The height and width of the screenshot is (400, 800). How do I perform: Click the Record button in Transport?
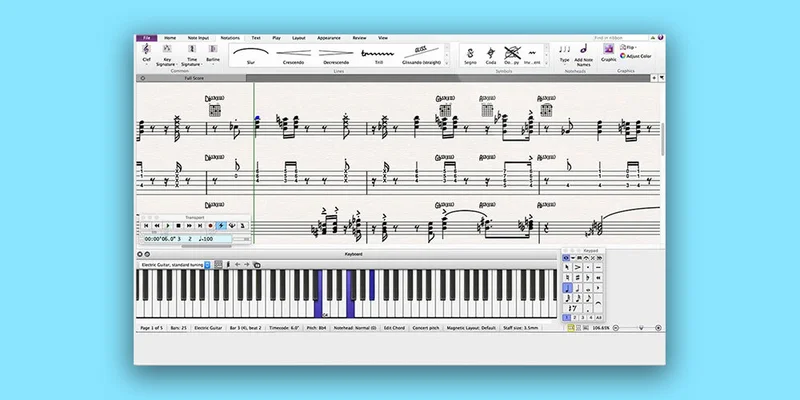pyautogui.click(x=210, y=226)
